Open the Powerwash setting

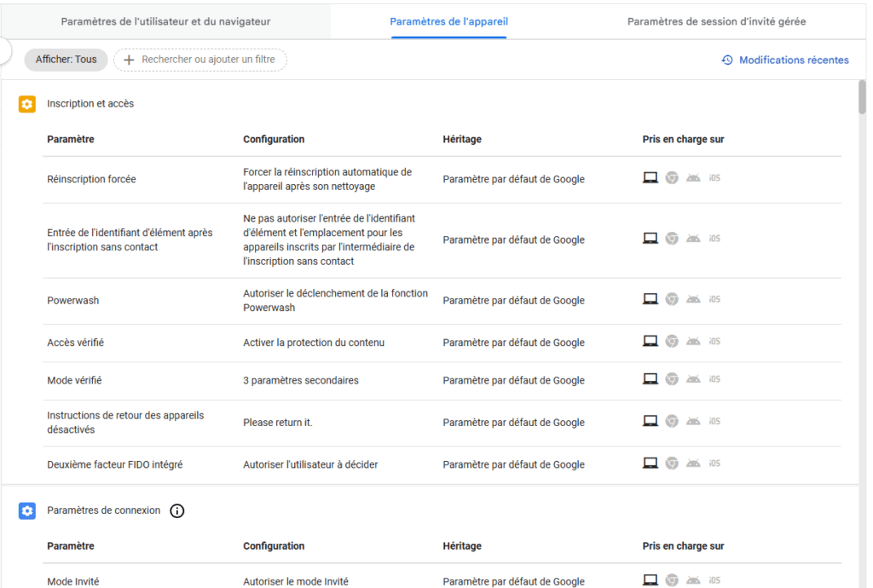click(73, 301)
